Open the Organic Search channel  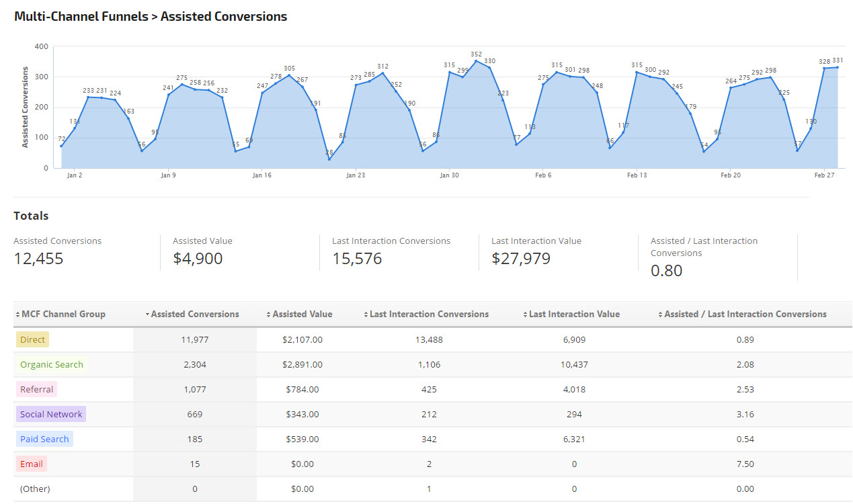[51, 364]
